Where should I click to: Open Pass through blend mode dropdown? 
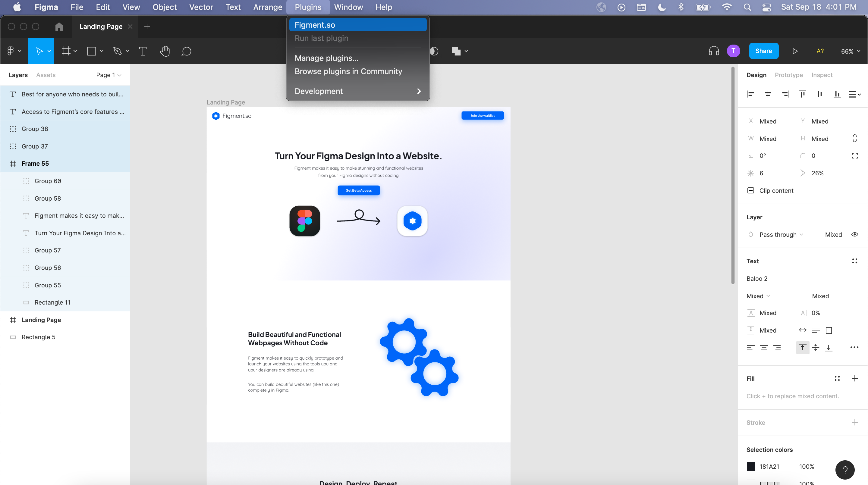pyautogui.click(x=781, y=234)
